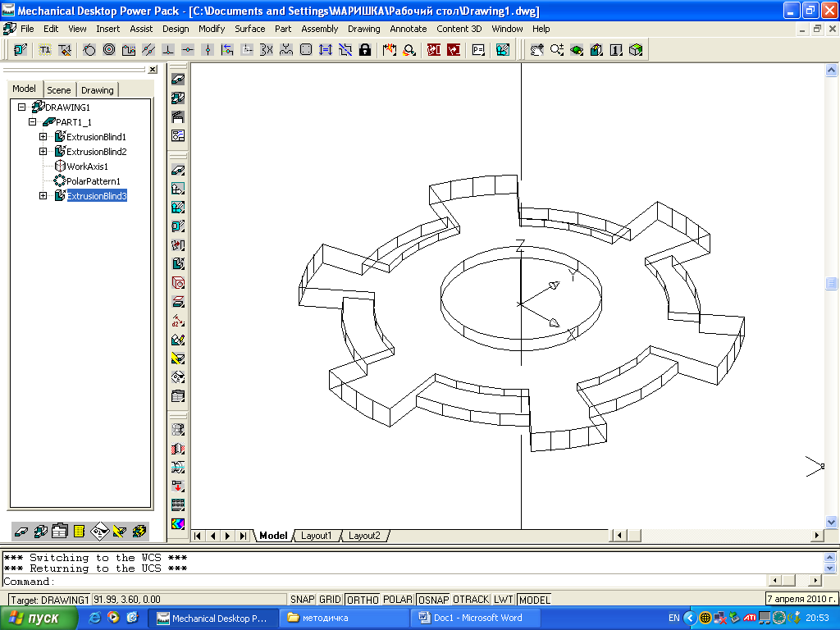The height and width of the screenshot is (630, 840).
Task: Collapse the PART1_1 tree node
Action: (32, 122)
